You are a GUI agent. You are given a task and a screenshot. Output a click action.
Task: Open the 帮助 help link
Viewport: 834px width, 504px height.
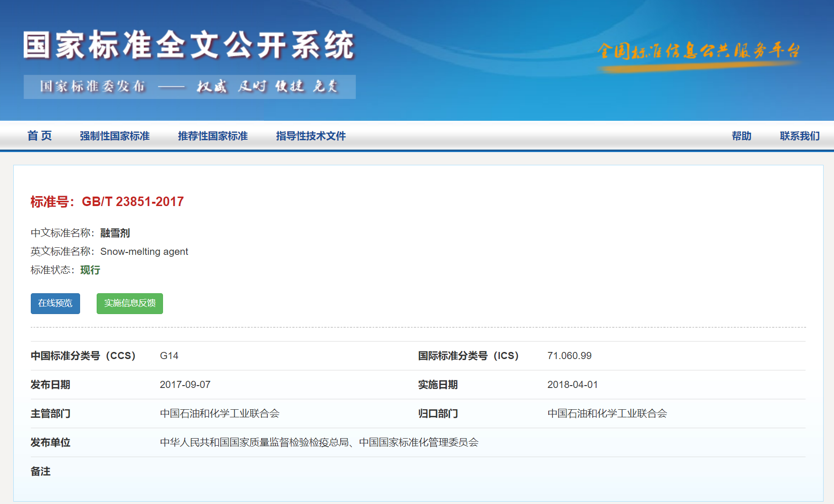pos(741,136)
